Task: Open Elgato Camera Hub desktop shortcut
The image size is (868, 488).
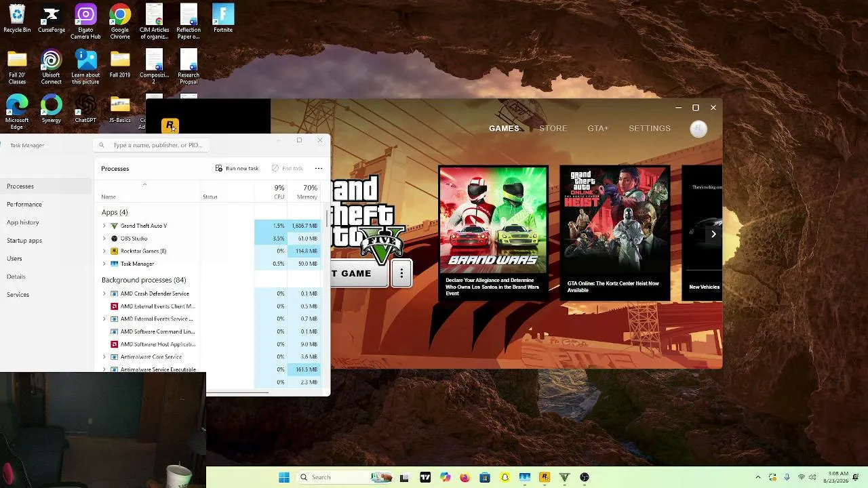Action: (85, 22)
